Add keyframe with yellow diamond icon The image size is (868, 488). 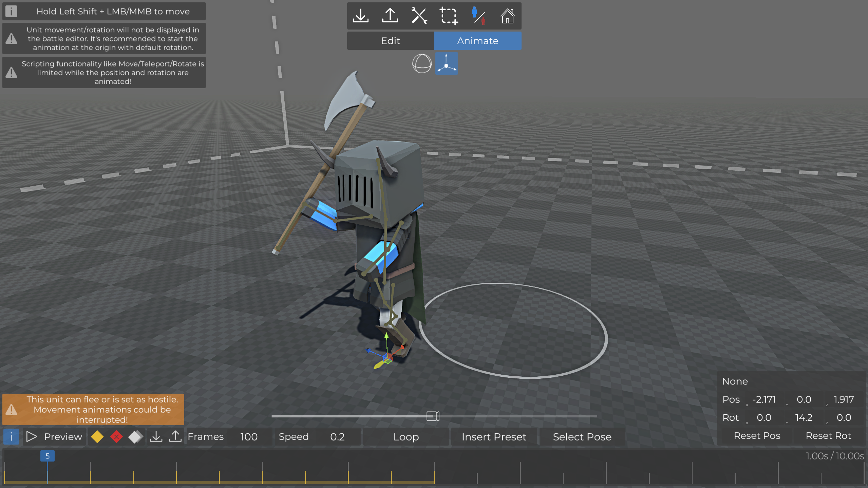pyautogui.click(x=97, y=437)
